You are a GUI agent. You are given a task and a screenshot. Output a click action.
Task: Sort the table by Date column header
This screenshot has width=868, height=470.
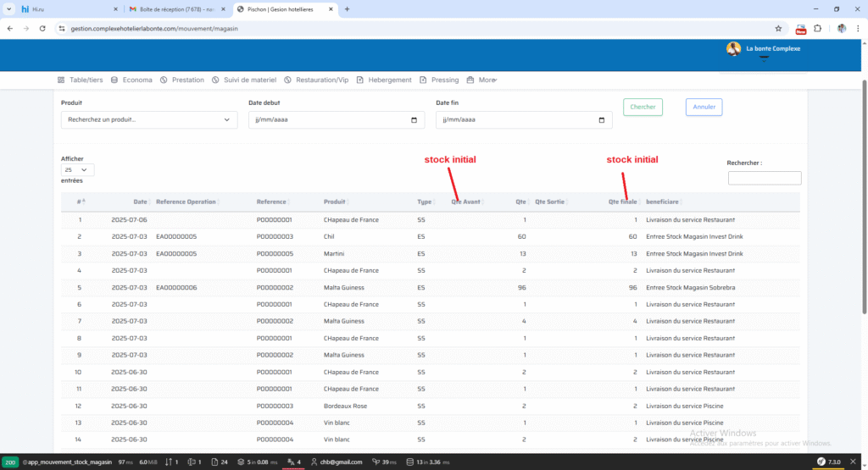pos(140,202)
